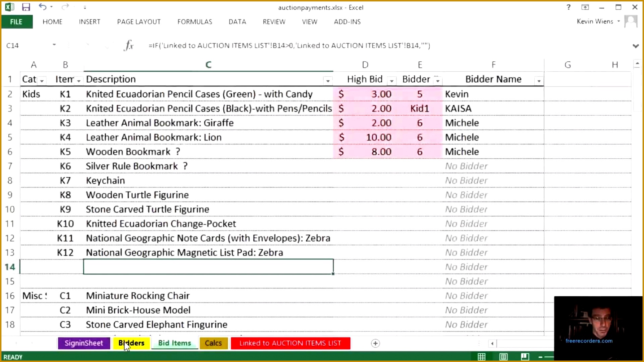Click the Save icon in quick access toolbar
The width and height of the screenshot is (644, 362).
26,7
